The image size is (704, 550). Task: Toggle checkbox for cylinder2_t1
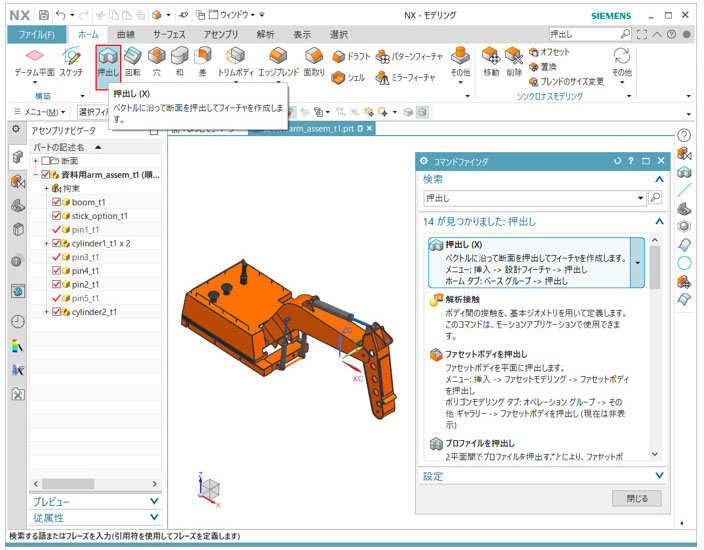[x=56, y=312]
